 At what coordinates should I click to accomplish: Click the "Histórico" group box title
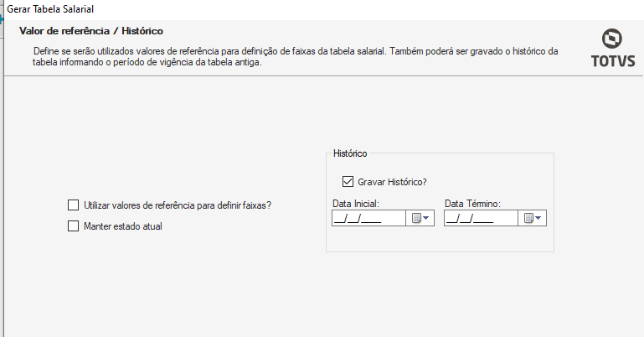coord(350,153)
